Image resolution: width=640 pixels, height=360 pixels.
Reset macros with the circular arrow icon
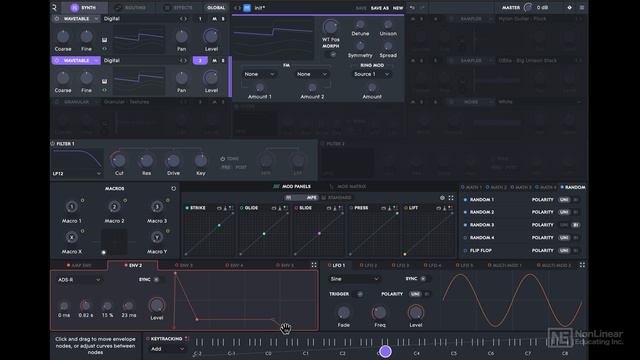pos(173,189)
